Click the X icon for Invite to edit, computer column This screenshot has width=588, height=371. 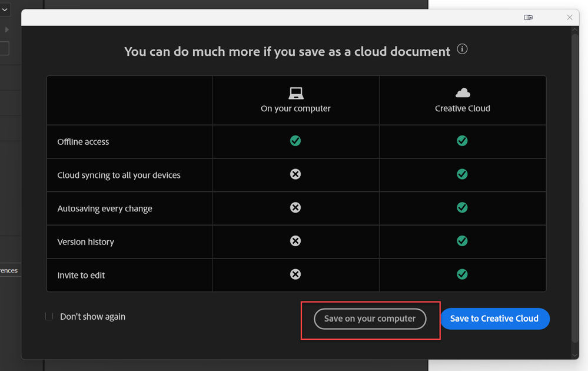click(x=295, y=274)
